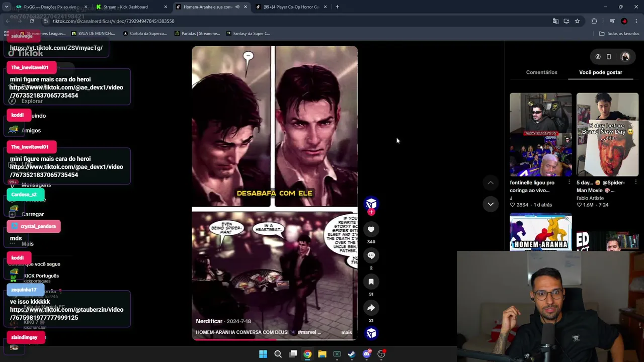Open more options on the Spider-Man Movie card
644x362 pixels.
(x=636, y=183)
